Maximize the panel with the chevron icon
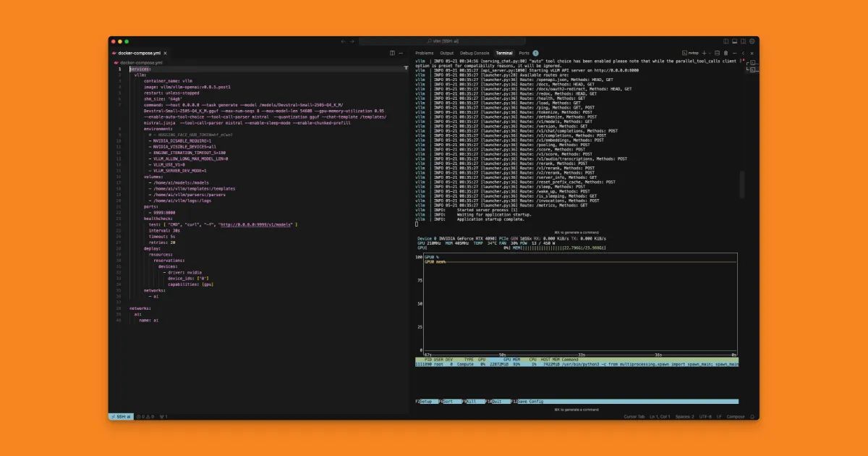Image resolution: width=868 pixels, height=456 pixels. (743, 53)
